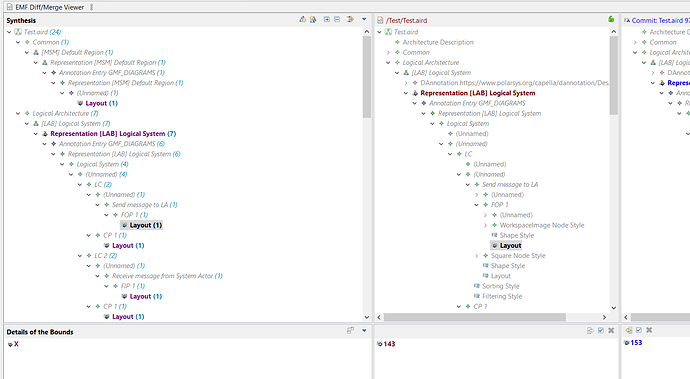Screen dimensions: 690x379
Task: Click Synthesis vertical scrollbar thumb
Action: point(367,77)
